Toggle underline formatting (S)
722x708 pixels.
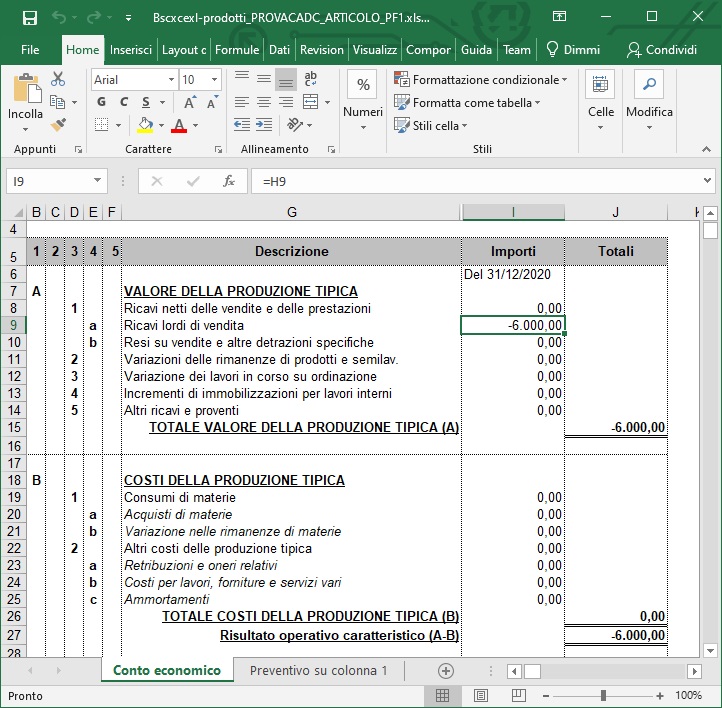tap(145, 102)
